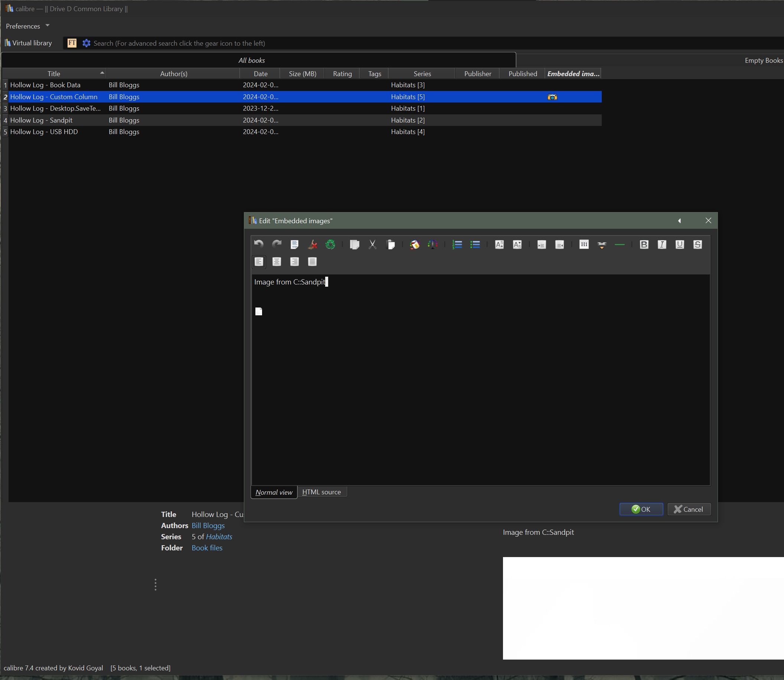Cut text with the scissors icon
784x680 pixels.
point(372,244)
